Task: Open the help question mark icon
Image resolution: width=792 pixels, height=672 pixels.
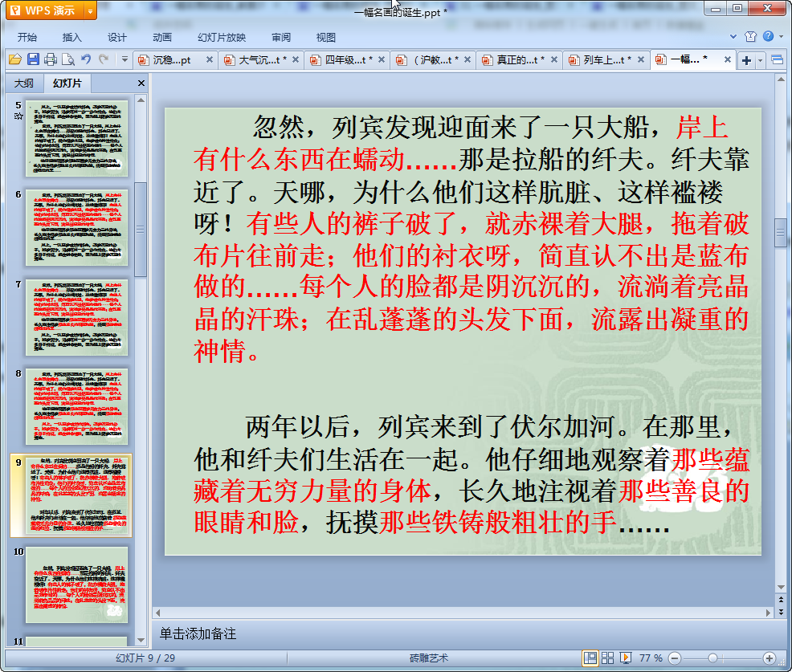Action: click(x=768, y=36)
